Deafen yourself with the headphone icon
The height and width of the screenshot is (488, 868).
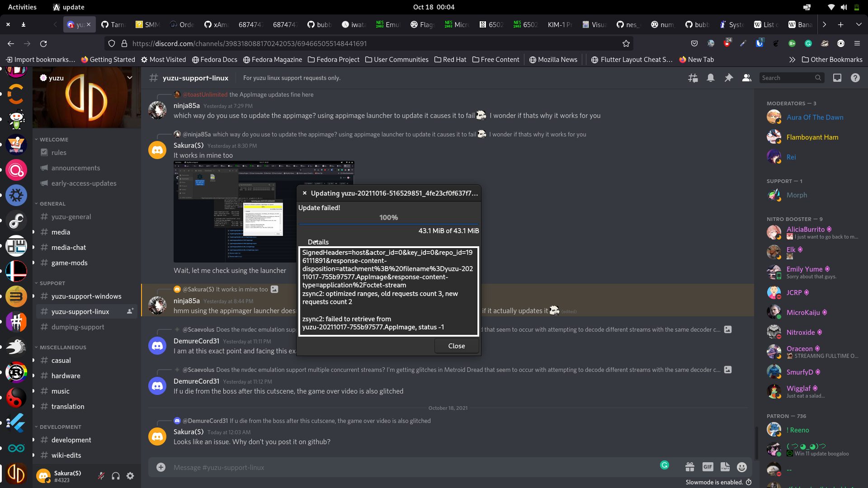115,476
